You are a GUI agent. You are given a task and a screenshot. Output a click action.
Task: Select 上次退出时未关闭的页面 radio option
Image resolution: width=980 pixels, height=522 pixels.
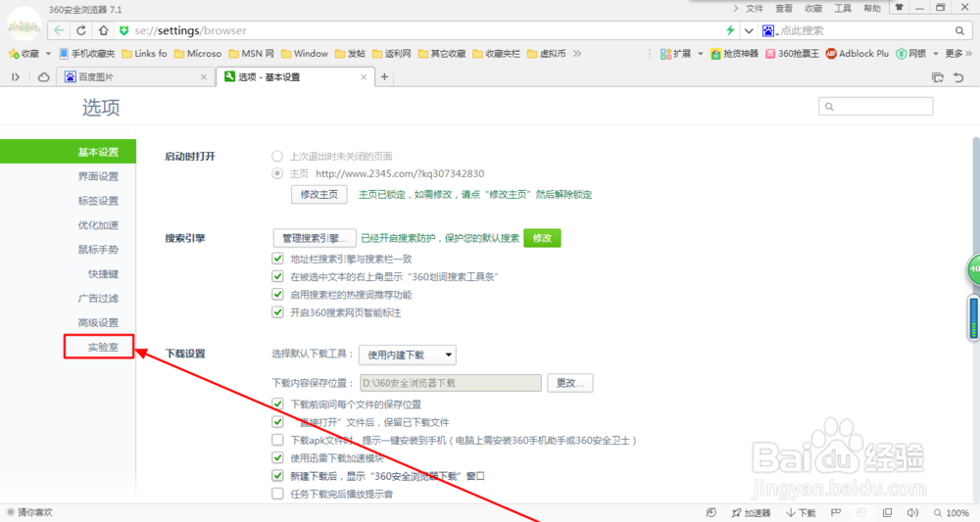277,156
